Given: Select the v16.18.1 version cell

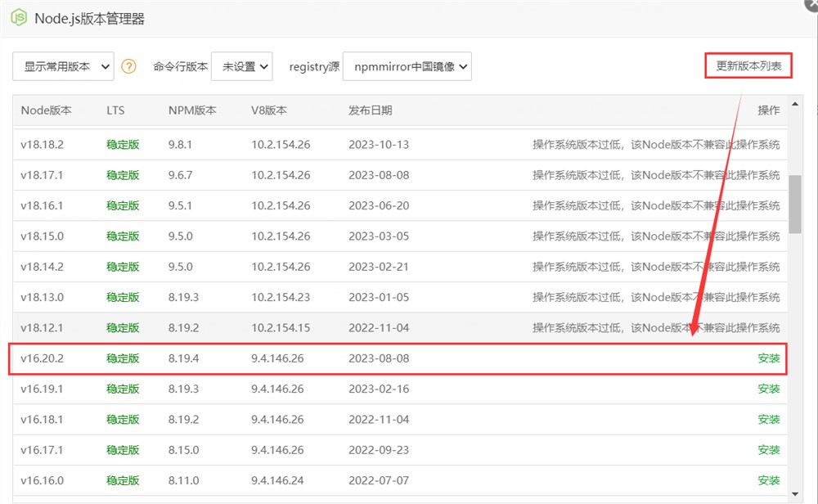Looking at the screenshot, I should click(x=42, y=420).
